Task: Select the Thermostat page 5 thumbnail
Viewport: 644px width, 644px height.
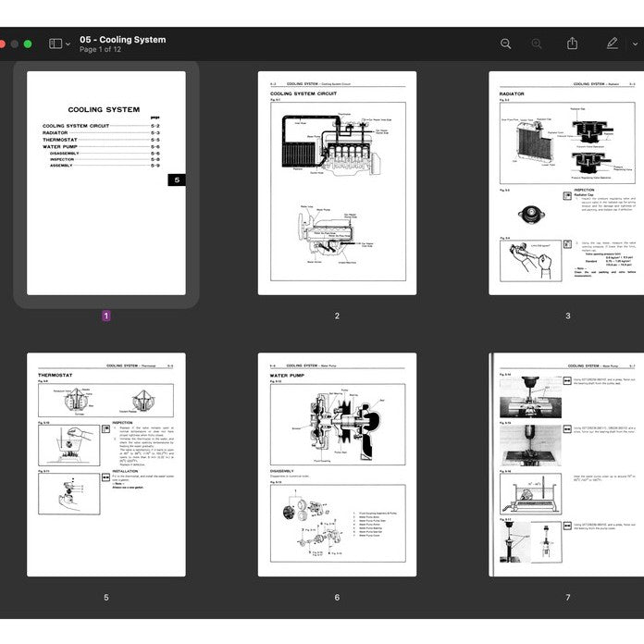Action: click(x=105, y=464)
